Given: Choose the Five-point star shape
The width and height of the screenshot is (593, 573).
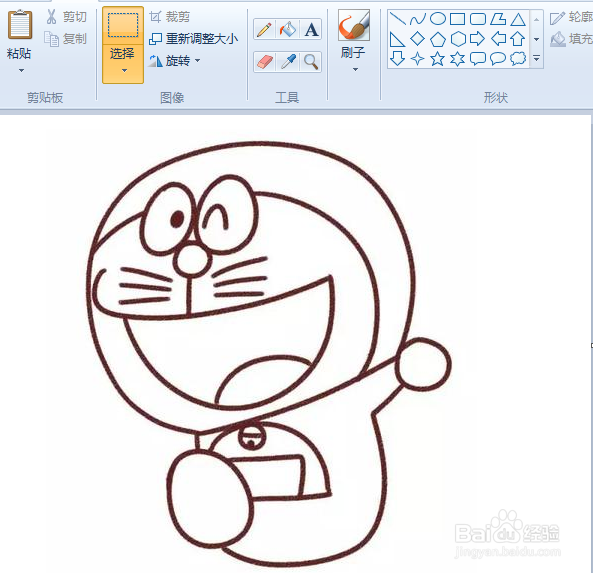Looking at the screenshot, I should click(438, 59).
